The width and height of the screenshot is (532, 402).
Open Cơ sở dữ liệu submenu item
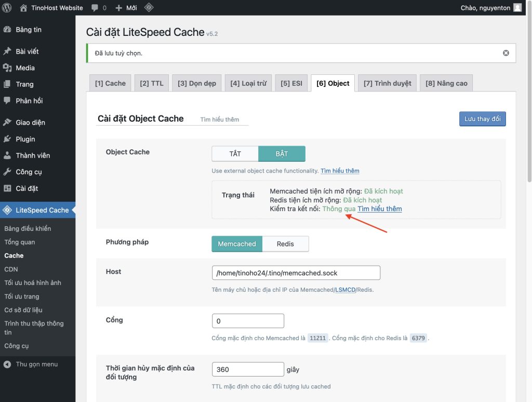tap(23, 310)
